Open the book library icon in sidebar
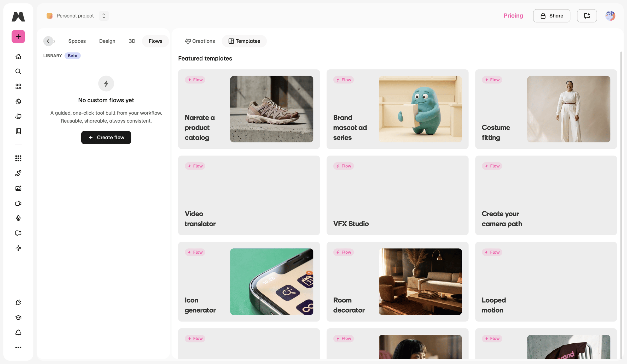Screen dimensions: 627x364 click(18, 131)
